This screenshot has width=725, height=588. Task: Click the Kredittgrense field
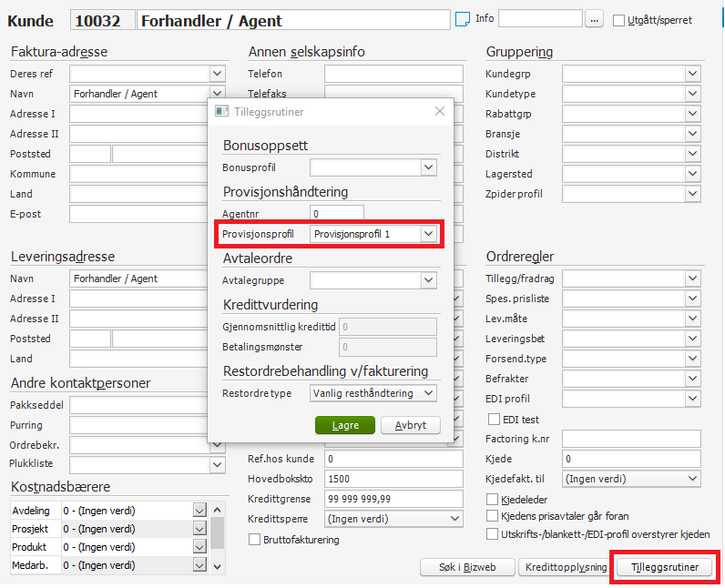393,499
